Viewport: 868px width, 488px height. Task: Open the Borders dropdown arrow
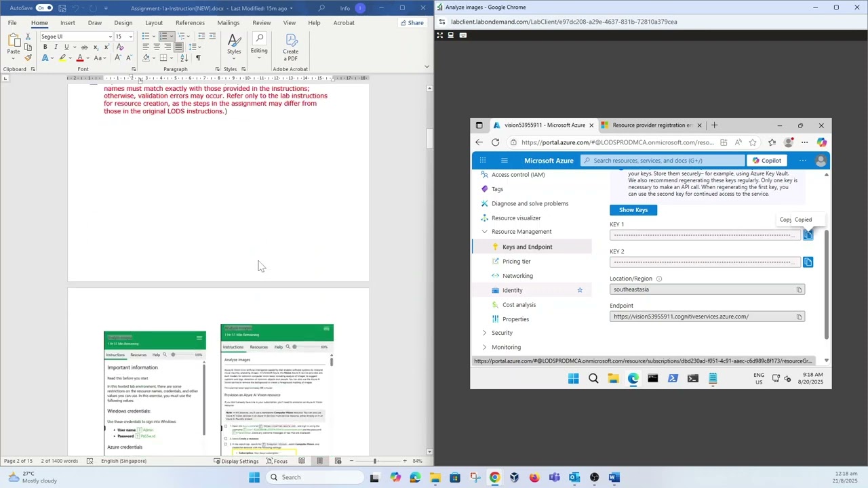172,58
